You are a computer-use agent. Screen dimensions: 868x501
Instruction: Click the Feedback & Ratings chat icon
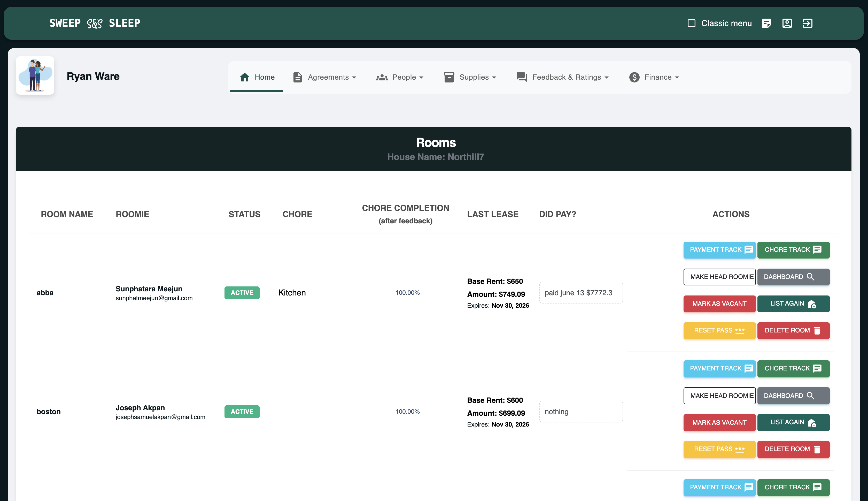522,77
